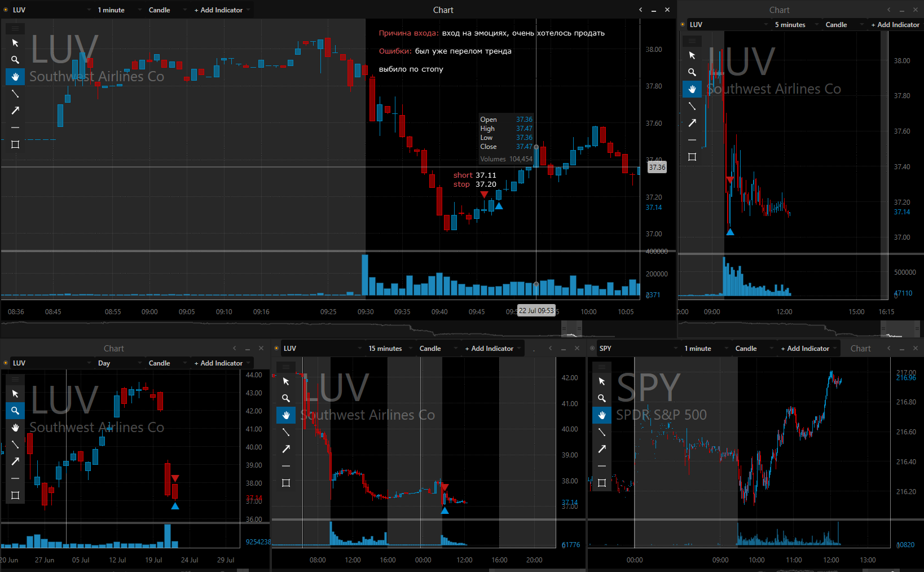Open hamburger tool menu in main 1 minute chart
The image size is (924, 572).
[15, 28]
